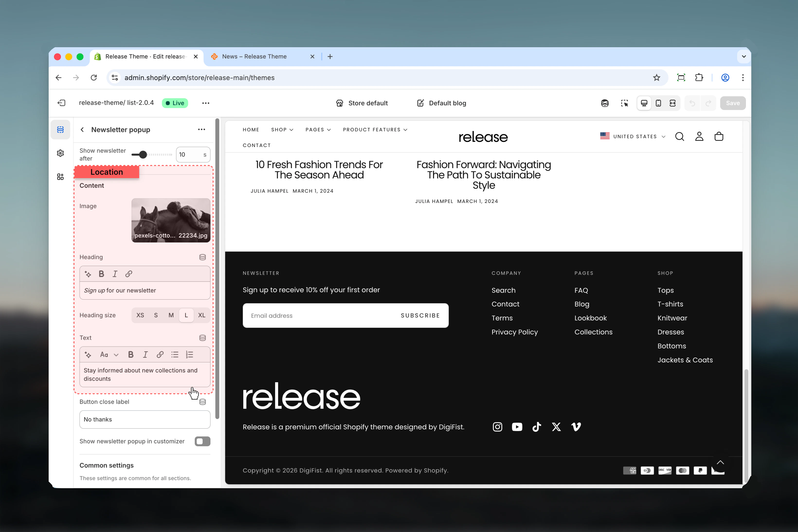Insert numbered list in Text editor
The image size is (798, 532).
click(x=189, y=355)
